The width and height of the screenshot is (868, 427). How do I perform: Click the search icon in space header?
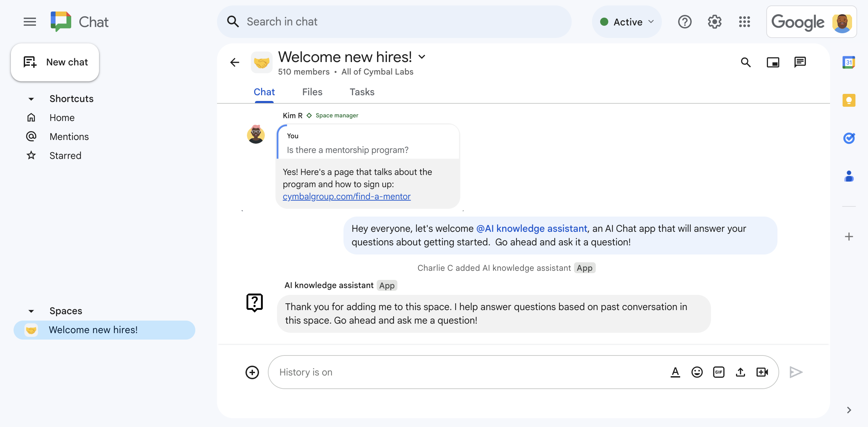747,62
